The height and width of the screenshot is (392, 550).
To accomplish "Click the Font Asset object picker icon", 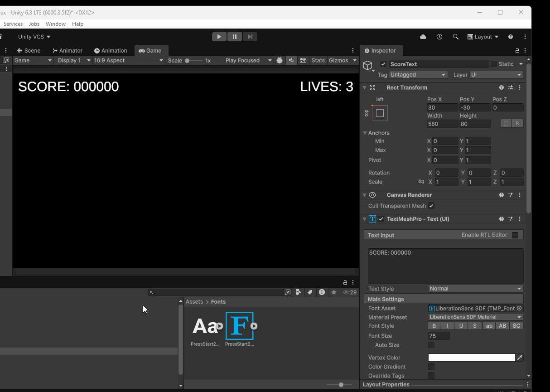I will pyautogui.click(x=519, y=308).
